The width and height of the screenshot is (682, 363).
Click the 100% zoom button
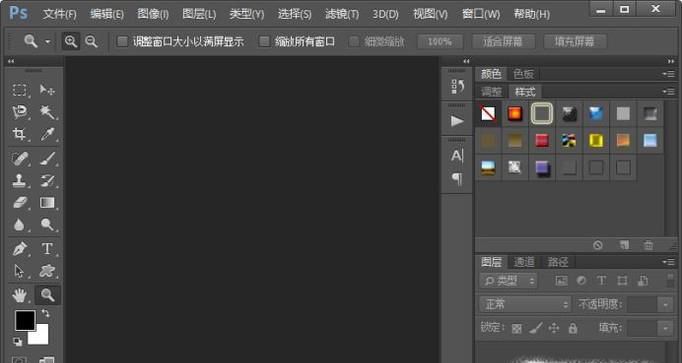click(439, 42)
